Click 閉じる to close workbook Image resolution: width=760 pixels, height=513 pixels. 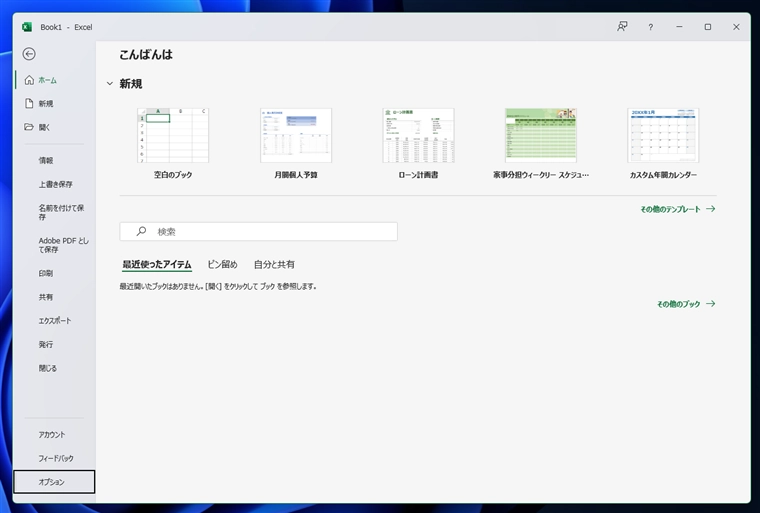click(x=55, y=369)
